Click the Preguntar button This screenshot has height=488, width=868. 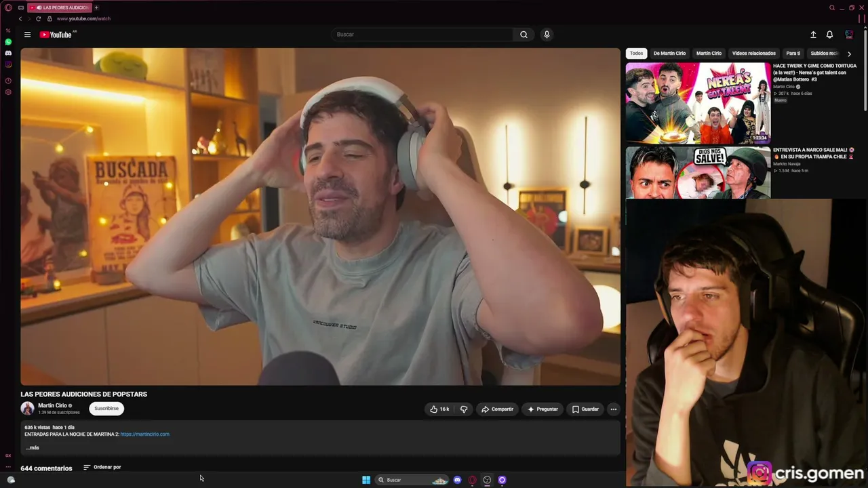point(542,409)
